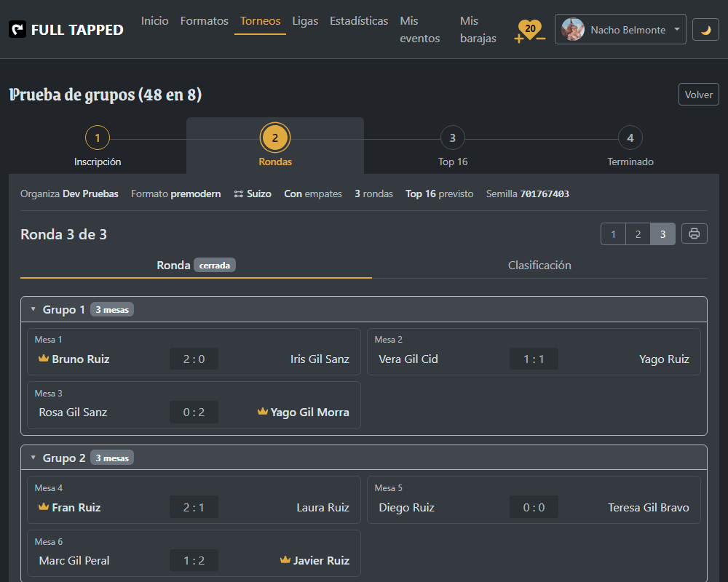Screen dimensions: 728x582
Task: Go to Mis eventos
Action: pos(420,30)
